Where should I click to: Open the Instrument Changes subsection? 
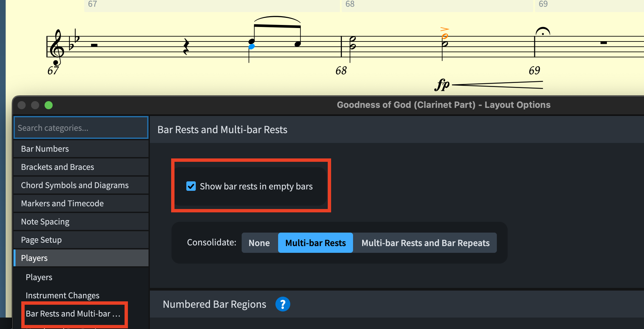point(62,295)
